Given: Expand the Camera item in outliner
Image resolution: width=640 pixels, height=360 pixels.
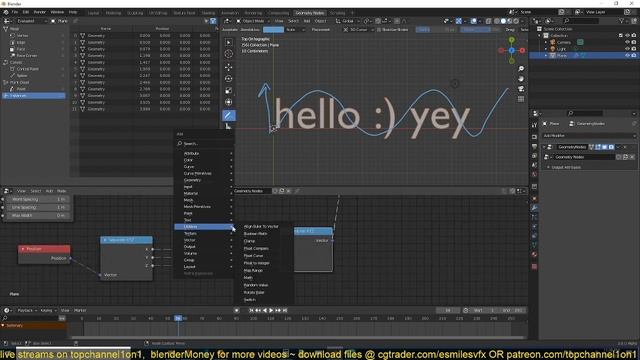Looking at the screenshot, I should 546,42.
